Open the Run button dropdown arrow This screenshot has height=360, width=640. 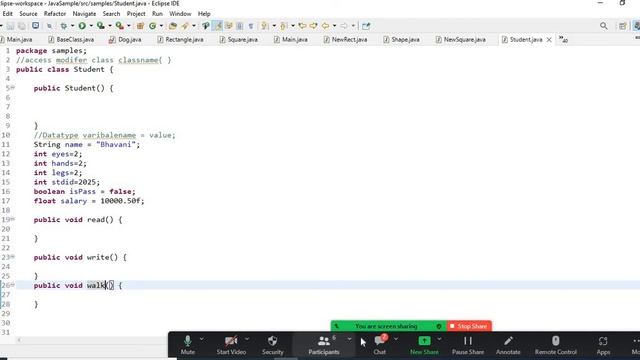91,26
